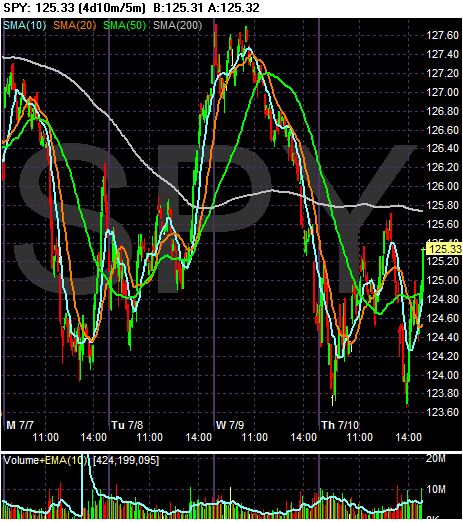The image size is (463, 522).
Task: Click the B:125.31 bid value
Action: (178, 8)
